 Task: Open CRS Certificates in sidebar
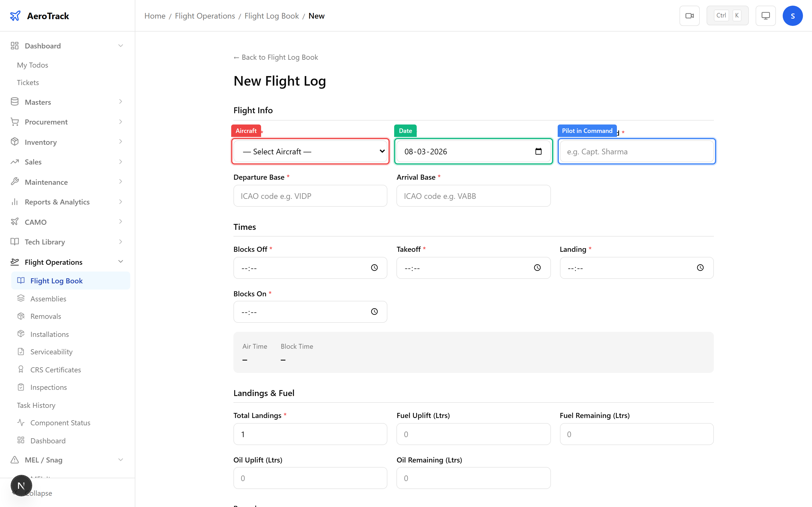pyautogui.click(x=55, y=370)
